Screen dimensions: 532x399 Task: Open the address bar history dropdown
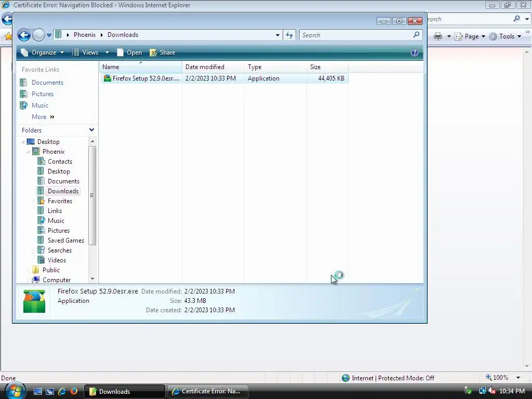[x=277, y=35]
